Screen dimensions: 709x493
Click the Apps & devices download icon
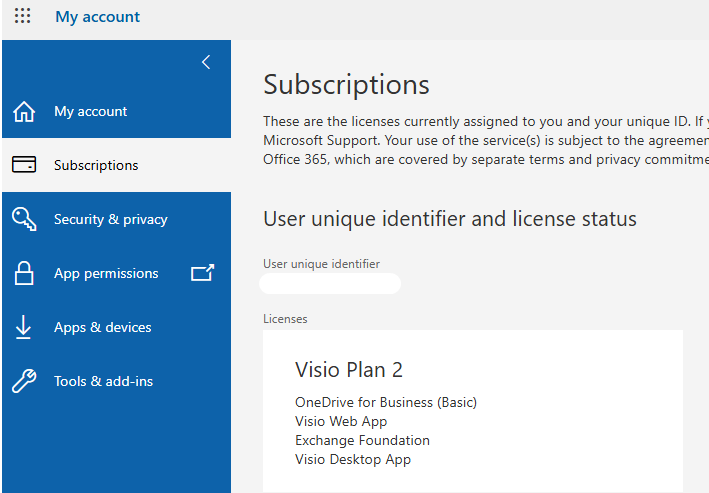(23, 327)
